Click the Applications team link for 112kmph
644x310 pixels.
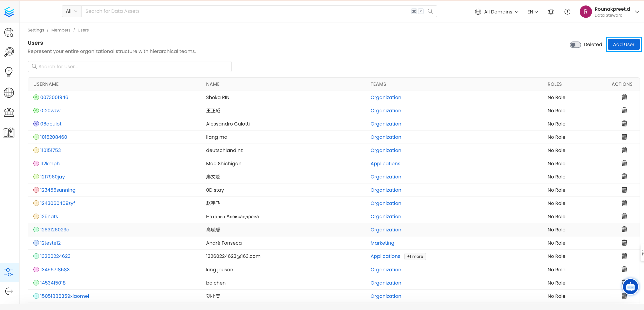pyautogui.click(x=385, y=163)
